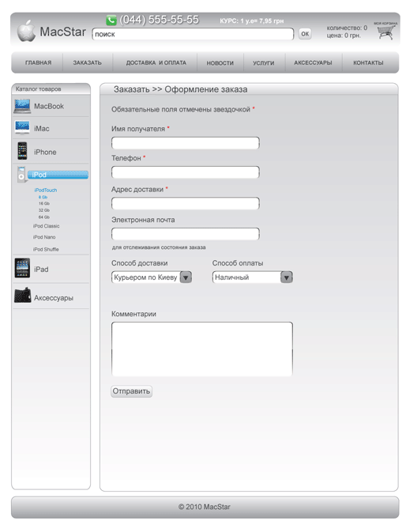Select the 8 Gb iPod option
The width and height of the screenshot is (406, 532).
43,197
